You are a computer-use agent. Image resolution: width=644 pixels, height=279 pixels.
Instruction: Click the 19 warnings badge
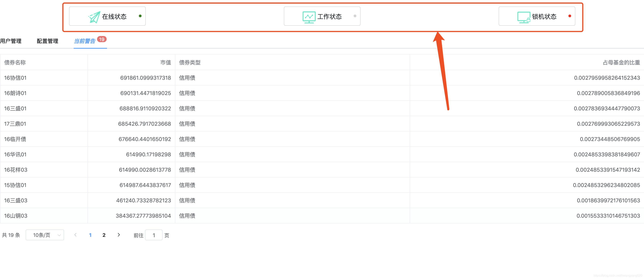(x=102, y=39)
